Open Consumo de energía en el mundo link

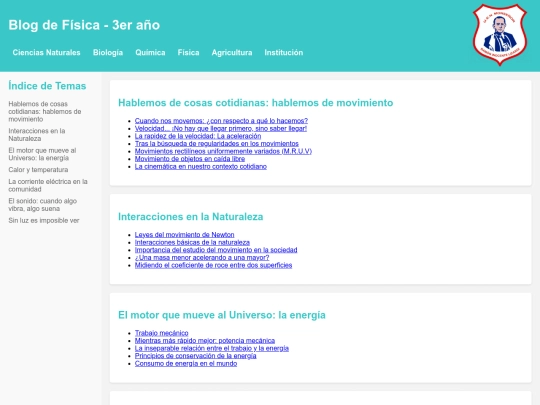click(x=186, y=364)
